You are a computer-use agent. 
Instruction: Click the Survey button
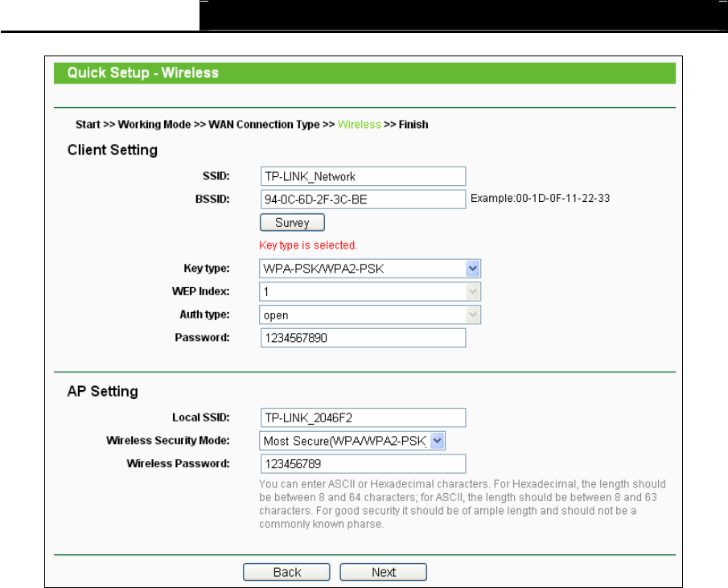point(292,222)
